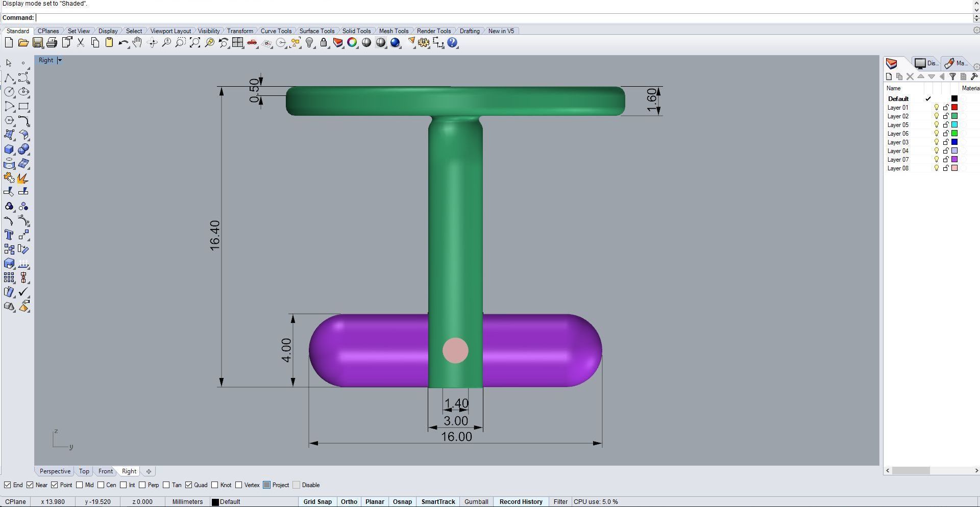Toggle Gumball in the status bar
The width and height of the screenshot is (980, 507).
point(476,502)
